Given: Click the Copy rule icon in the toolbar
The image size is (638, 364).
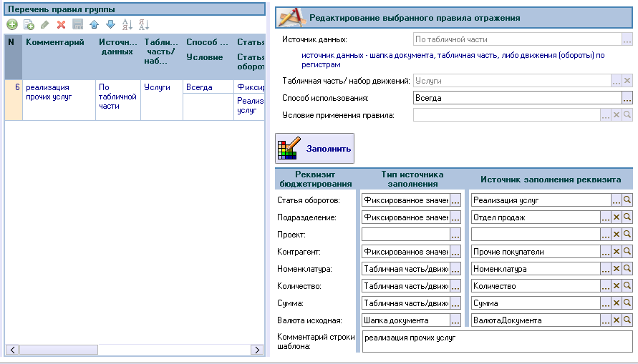Looking at the screenshot, I should [29, 25].
